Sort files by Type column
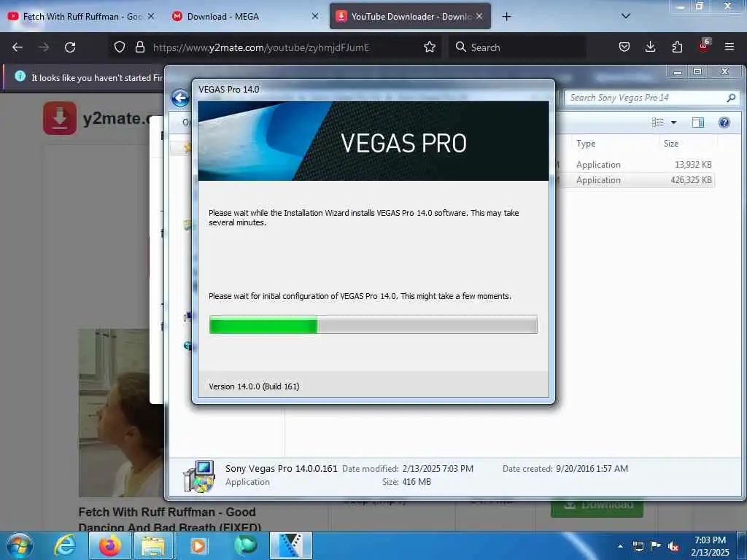 click(586, 144)
